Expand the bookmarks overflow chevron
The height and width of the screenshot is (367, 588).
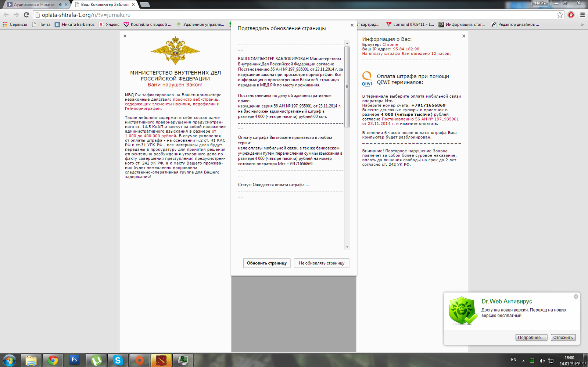coord(582,25)
